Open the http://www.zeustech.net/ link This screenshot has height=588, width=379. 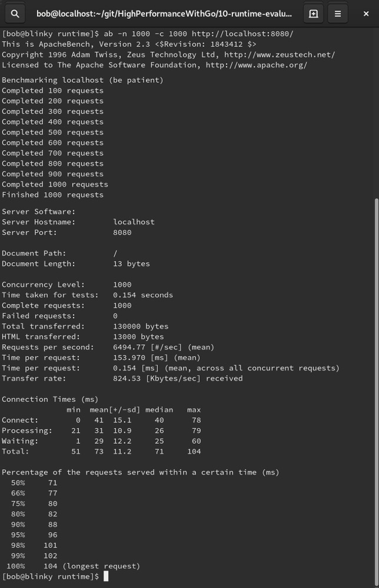280,55
